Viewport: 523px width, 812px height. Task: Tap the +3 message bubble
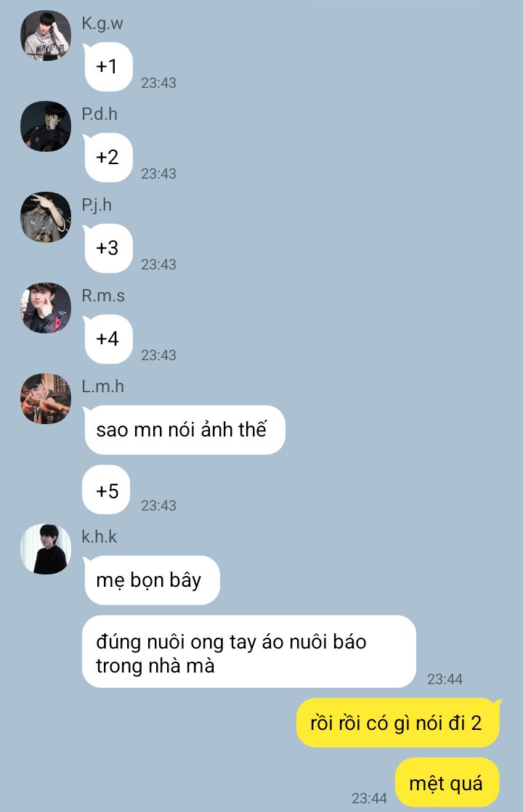[108, 248]
